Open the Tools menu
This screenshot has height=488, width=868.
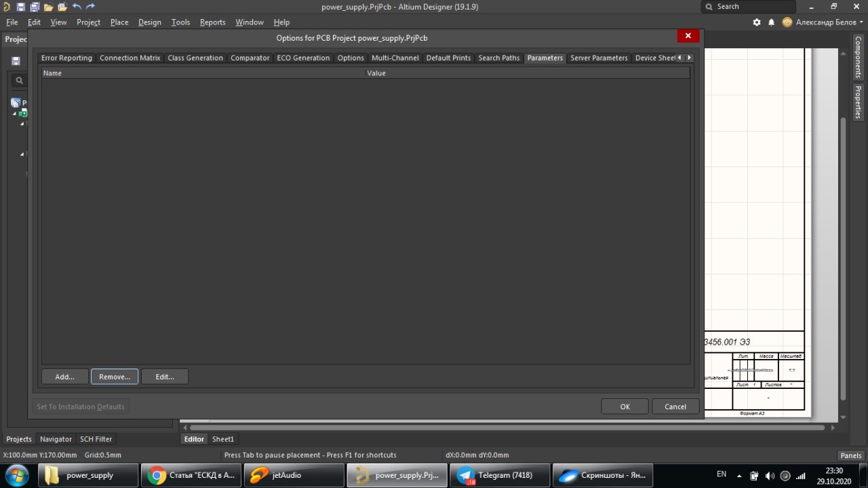[180, 22]
